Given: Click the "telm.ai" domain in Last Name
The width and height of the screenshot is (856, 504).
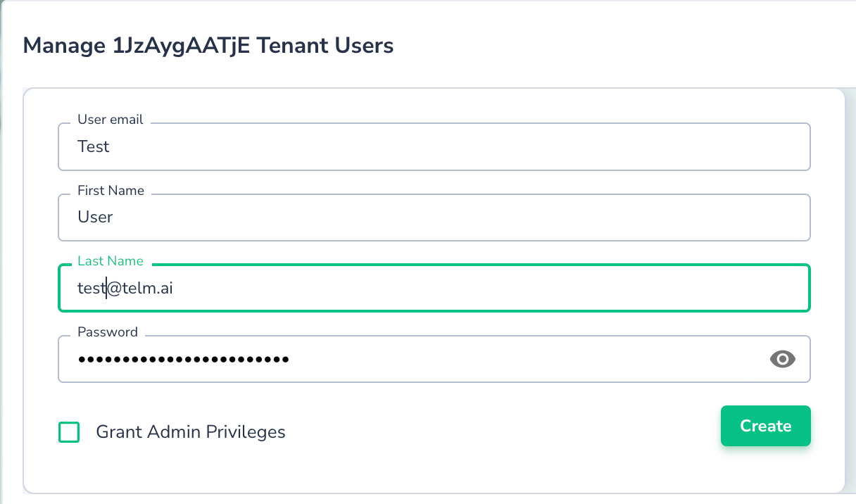Looking at the screenshot, I should (147, 288).
